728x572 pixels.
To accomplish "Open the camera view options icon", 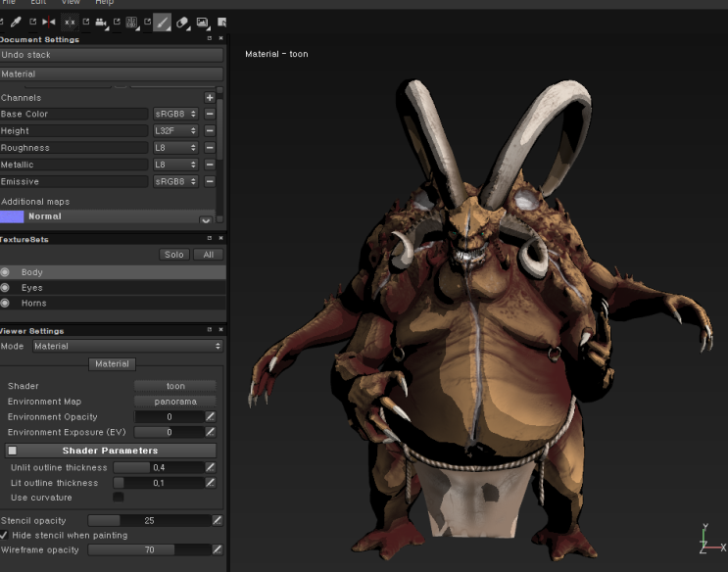I will tap(101, 23).
